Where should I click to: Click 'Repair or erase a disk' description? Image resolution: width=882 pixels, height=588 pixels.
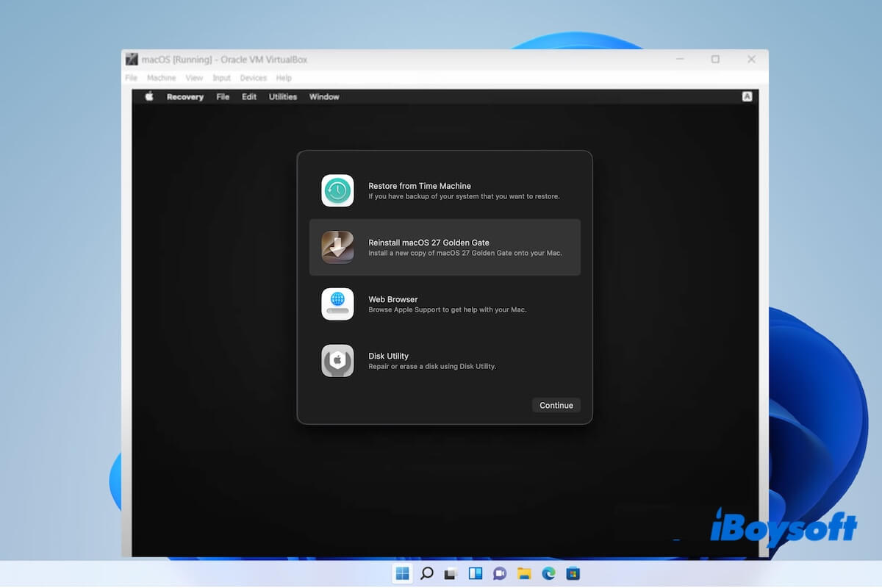432,366
